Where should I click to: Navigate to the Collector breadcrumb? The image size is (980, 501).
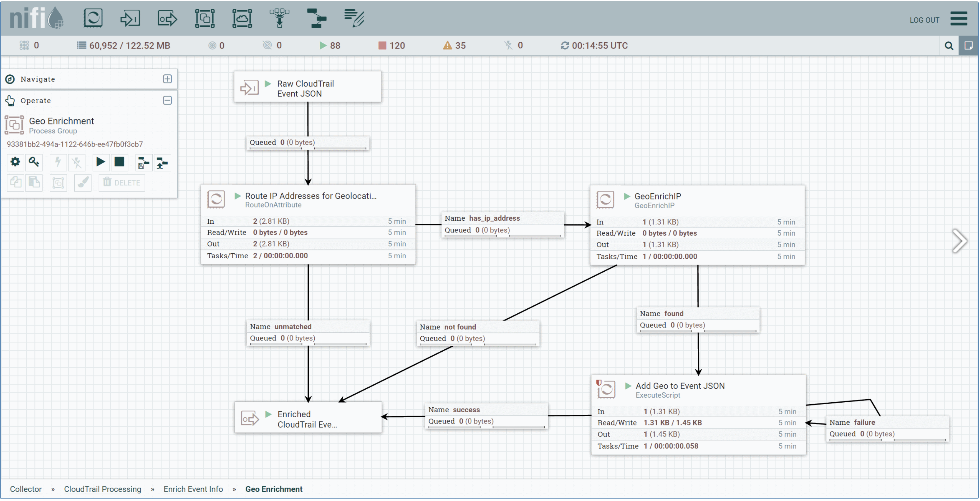(x=25, y=489)
